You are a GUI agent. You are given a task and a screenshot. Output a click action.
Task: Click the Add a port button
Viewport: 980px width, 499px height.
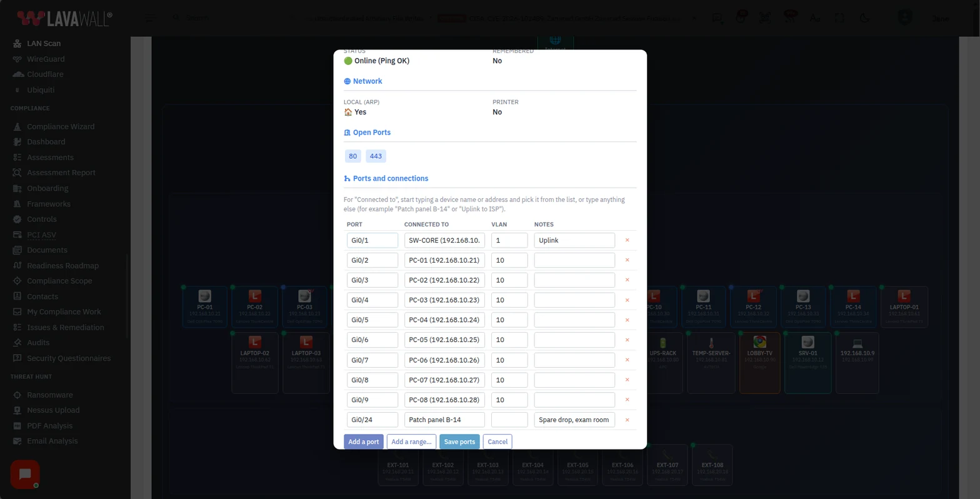click(364, 441)
